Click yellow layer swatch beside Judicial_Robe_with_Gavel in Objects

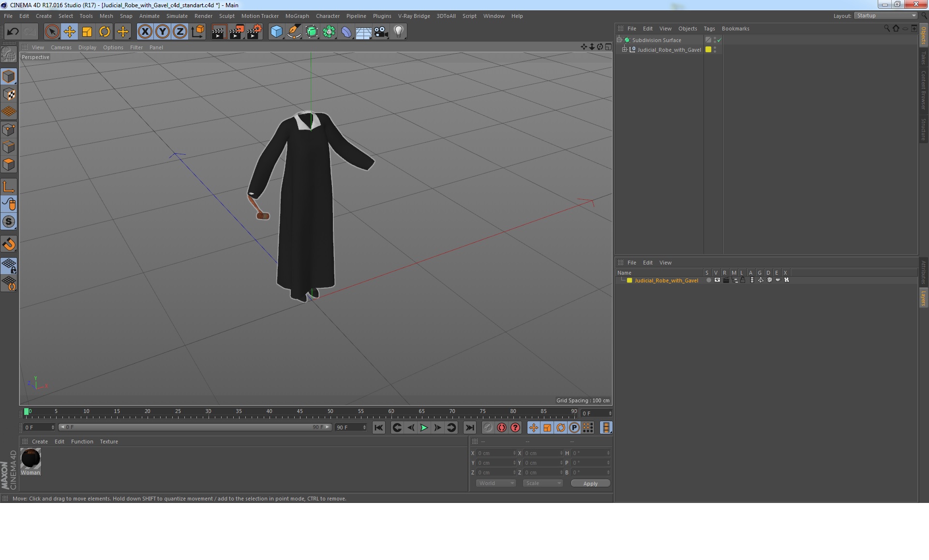click(708, 50)
